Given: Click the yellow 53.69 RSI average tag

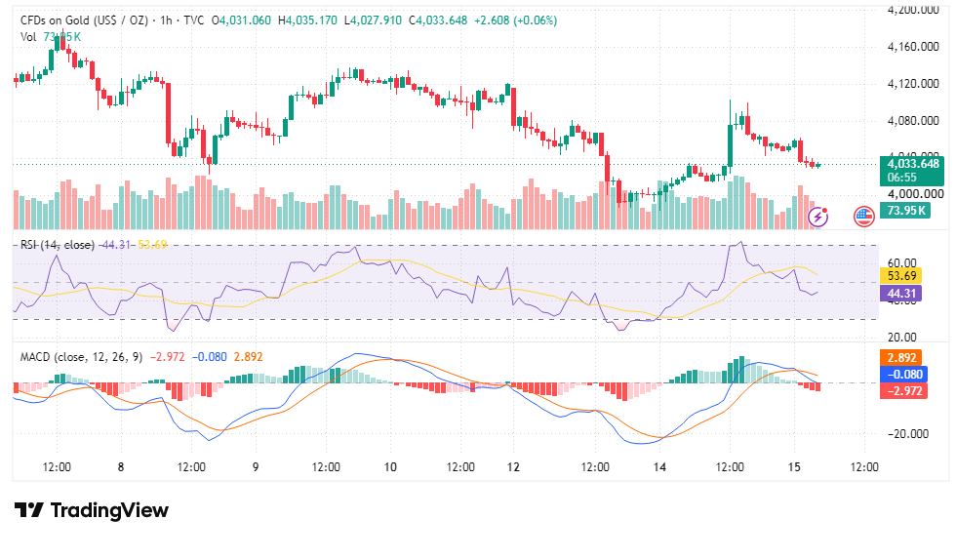Looking at the screenshot, I should tap(901, 276).
